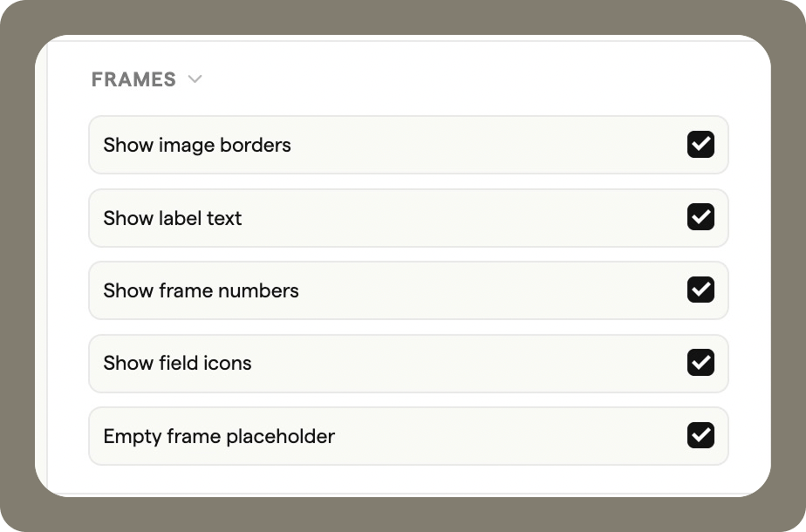
Task: Select the Show frame numbers row
Action: point(349,290)
